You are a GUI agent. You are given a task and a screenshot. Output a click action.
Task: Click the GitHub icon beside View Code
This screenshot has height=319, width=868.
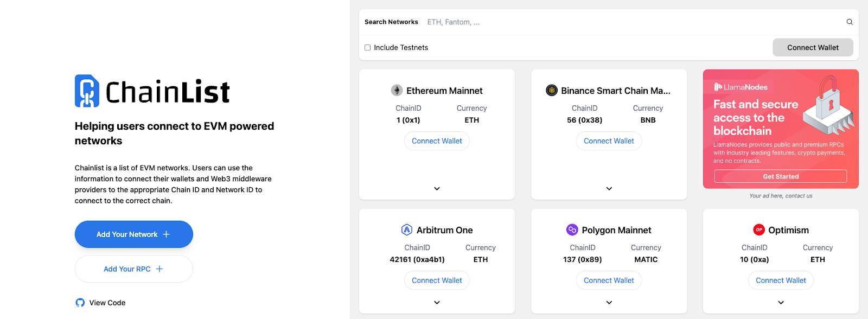coord(80,303)
